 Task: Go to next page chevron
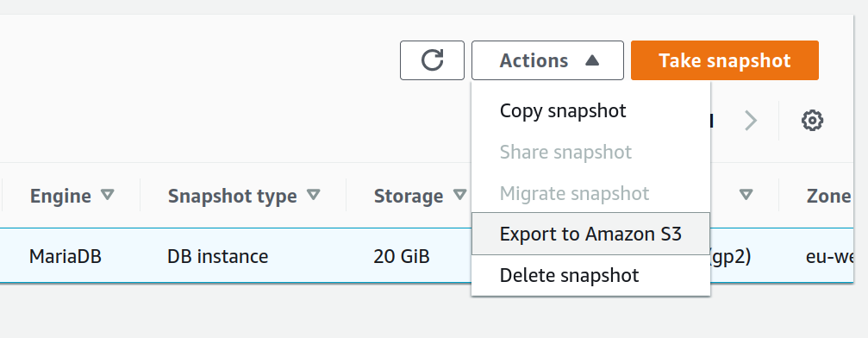coord(751,120)
